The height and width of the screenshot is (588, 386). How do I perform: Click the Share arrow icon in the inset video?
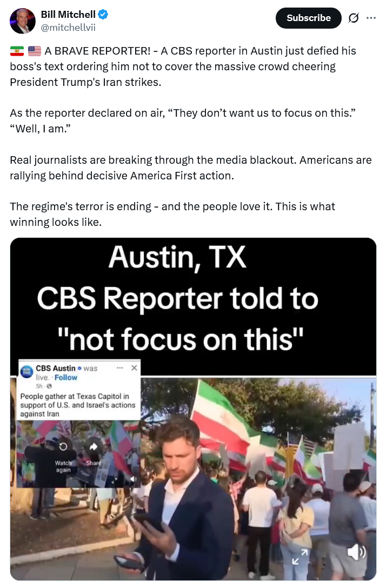pos(94,446)
